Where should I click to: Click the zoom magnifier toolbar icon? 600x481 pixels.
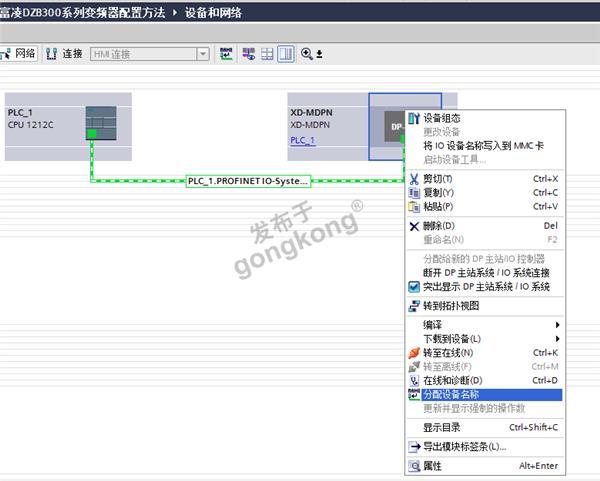click(307, 54)
